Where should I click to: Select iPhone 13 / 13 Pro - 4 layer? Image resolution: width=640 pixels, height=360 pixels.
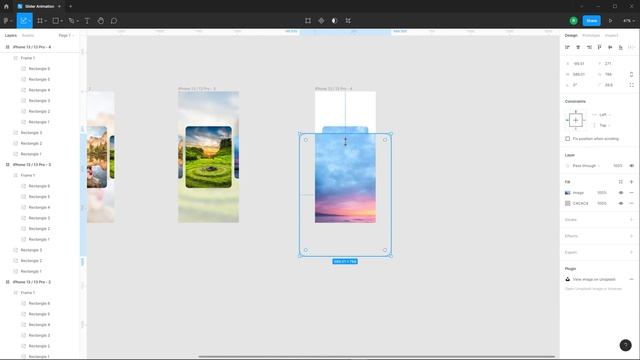[32, 47]
